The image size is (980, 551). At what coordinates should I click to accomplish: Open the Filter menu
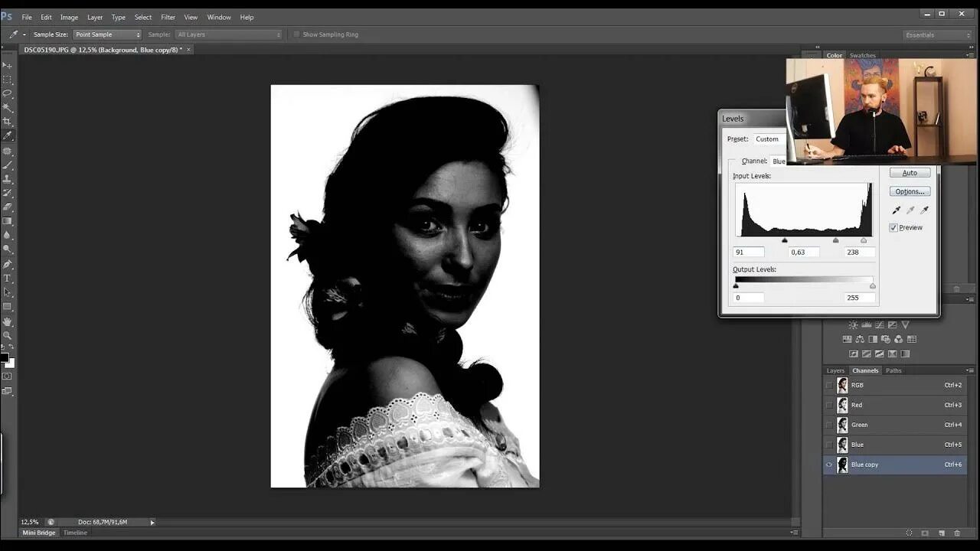coord(168,17)
